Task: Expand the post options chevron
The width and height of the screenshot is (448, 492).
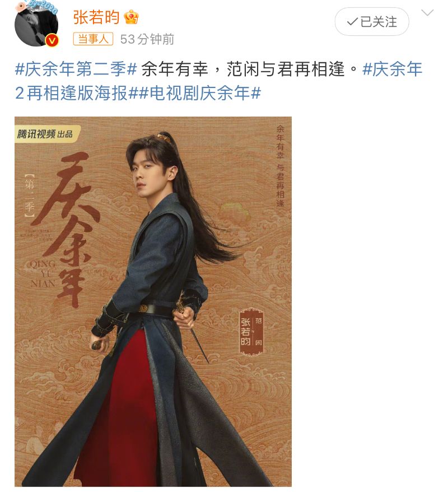Action: [x=427, y=13]
